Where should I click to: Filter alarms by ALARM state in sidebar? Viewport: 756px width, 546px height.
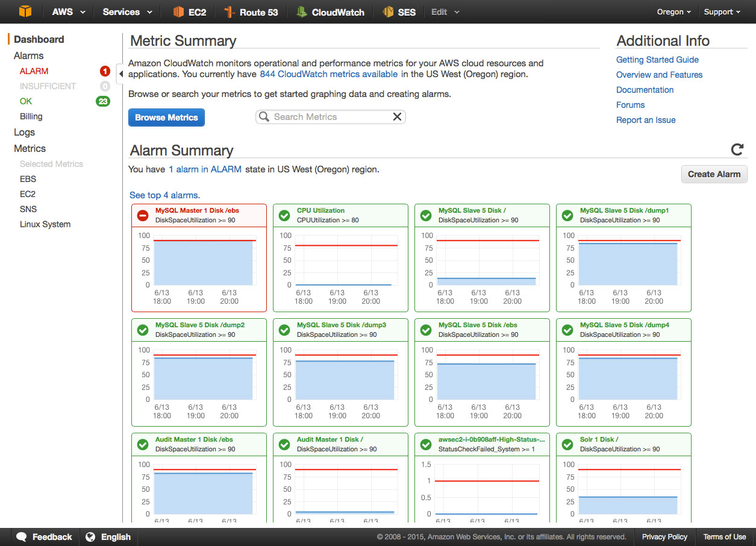point(34,71)
